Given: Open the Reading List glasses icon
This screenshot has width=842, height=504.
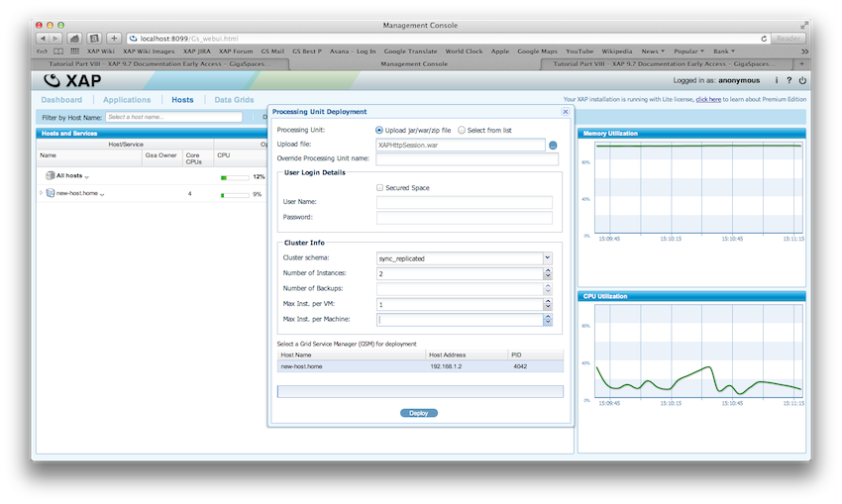Looking at the screenshot, I should pyautogui.click(x=42, y=51).
